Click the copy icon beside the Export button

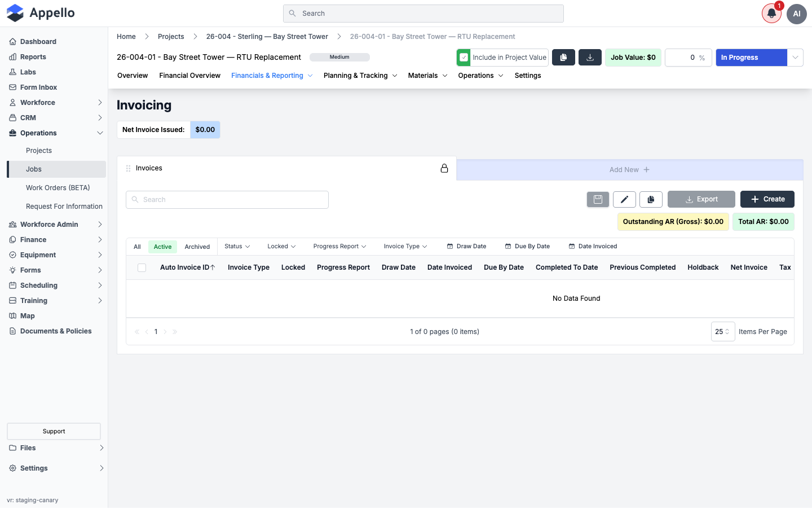[x=651, y=199]
